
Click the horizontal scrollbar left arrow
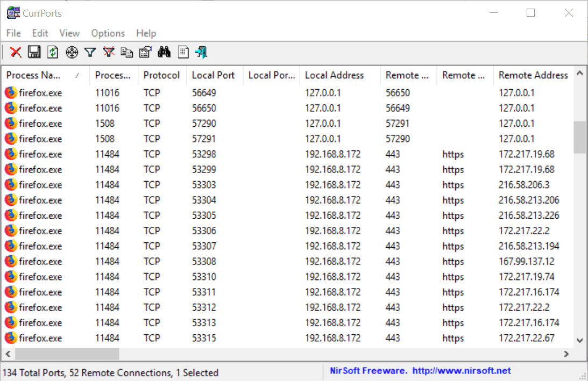point(8,354)
